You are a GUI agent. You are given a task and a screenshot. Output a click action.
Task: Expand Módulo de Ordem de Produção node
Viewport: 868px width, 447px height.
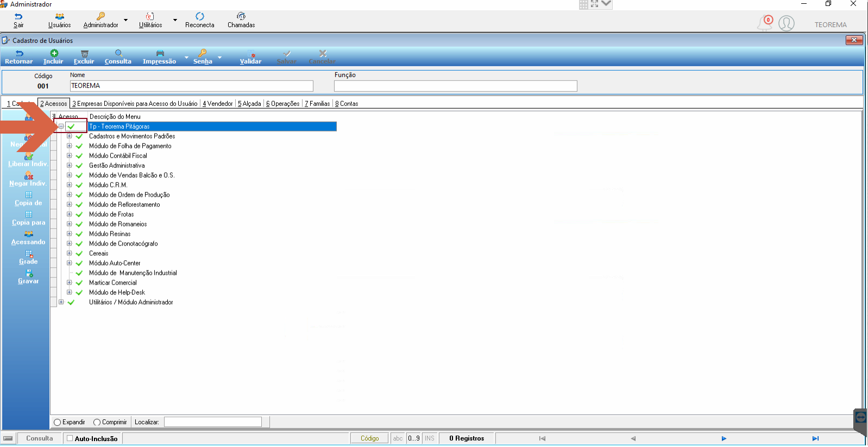point(69,195)
